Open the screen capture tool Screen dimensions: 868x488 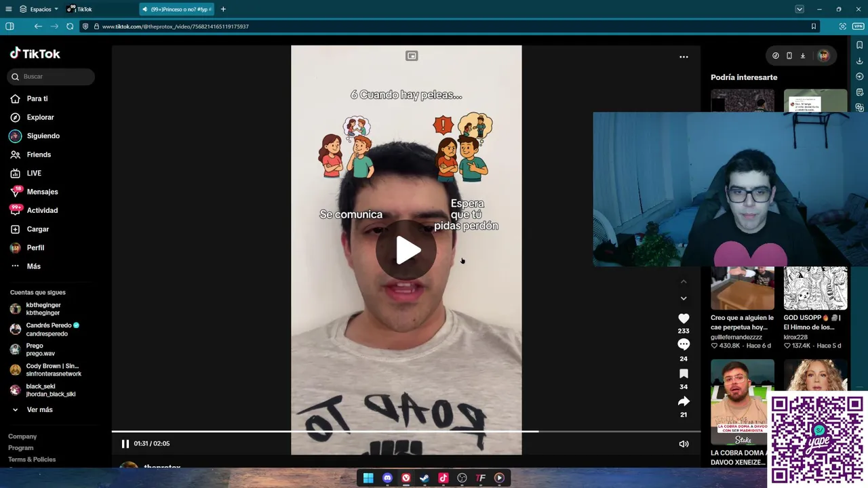843,26
